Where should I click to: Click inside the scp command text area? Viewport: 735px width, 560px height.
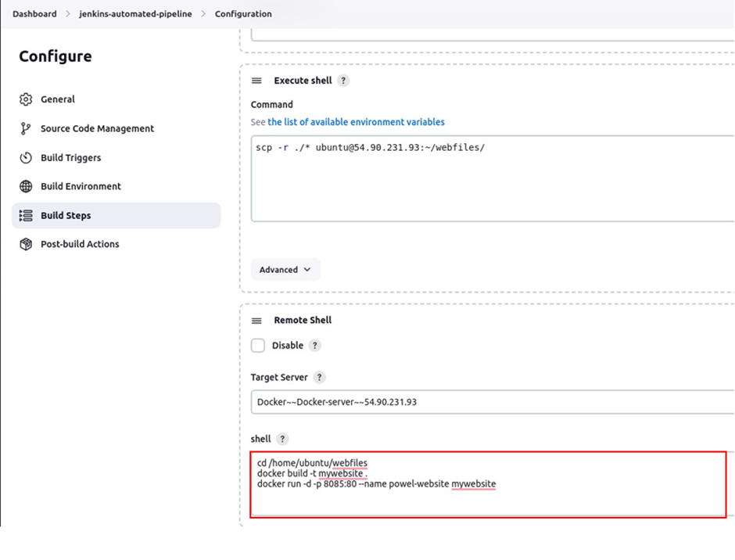click(x=493, y=178)
